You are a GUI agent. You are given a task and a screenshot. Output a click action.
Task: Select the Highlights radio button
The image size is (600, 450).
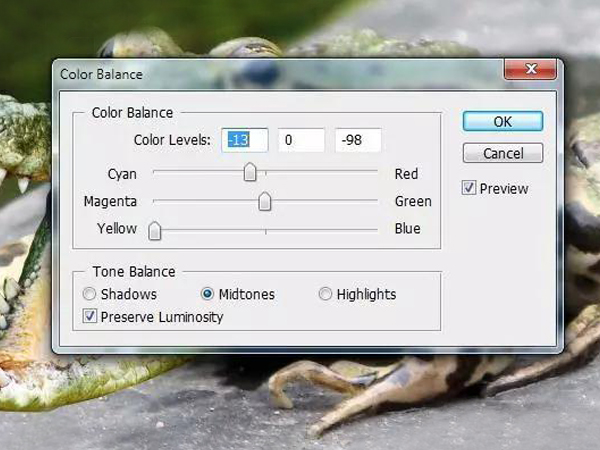click(x=325, y=294)
